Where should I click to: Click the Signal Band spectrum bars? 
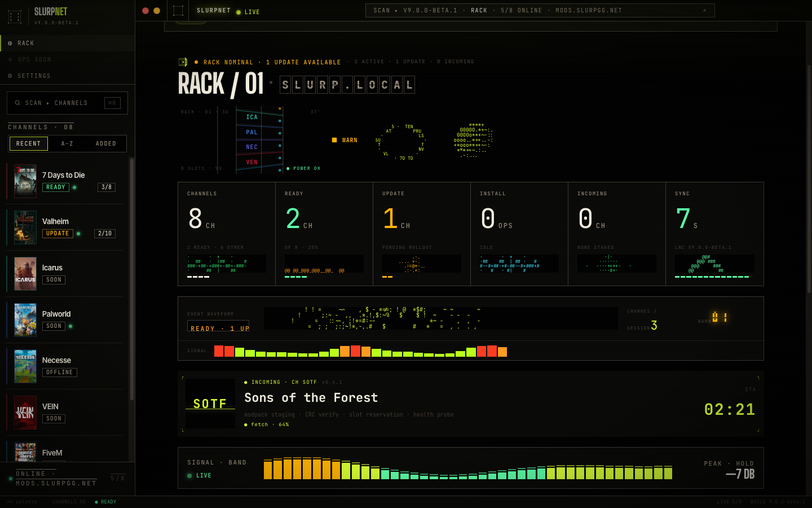(x=468, y=468)
